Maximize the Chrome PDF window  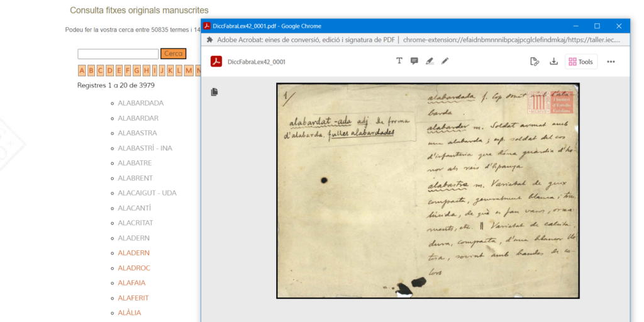pyautogui.click(x=597, y=26)
